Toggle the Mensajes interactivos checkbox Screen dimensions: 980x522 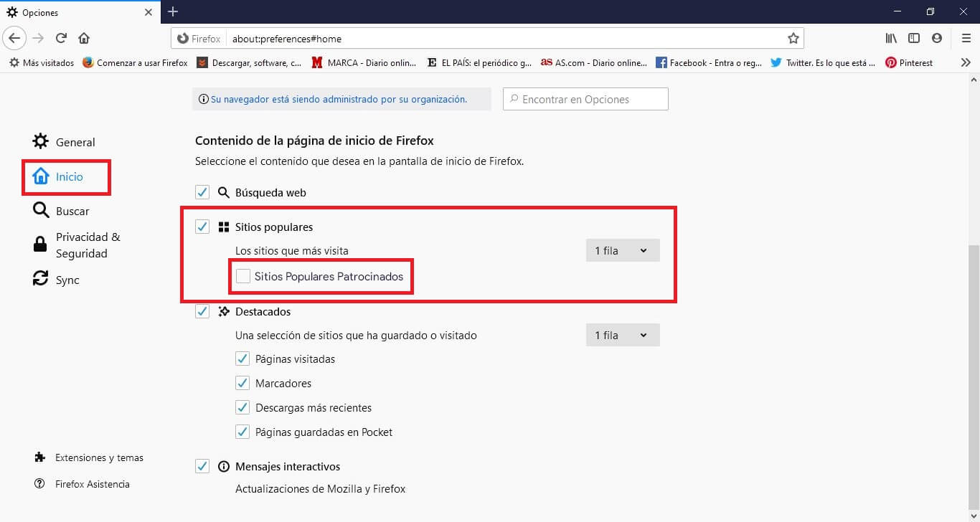click(x=202, y=466)
